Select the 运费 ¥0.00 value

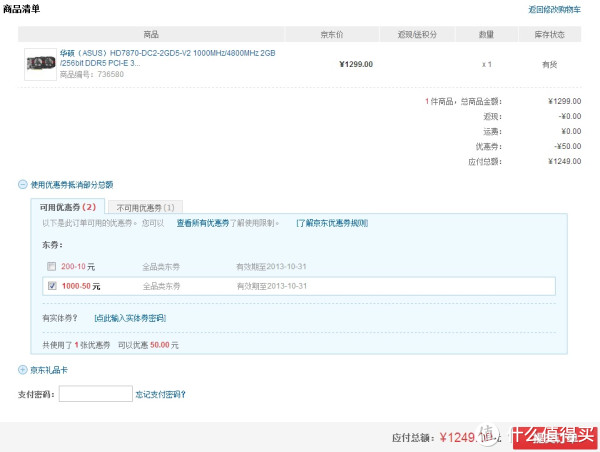click(x=571, y=131)
